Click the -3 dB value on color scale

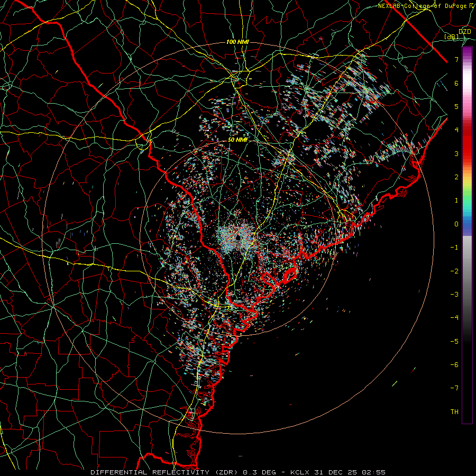(454, 294)
